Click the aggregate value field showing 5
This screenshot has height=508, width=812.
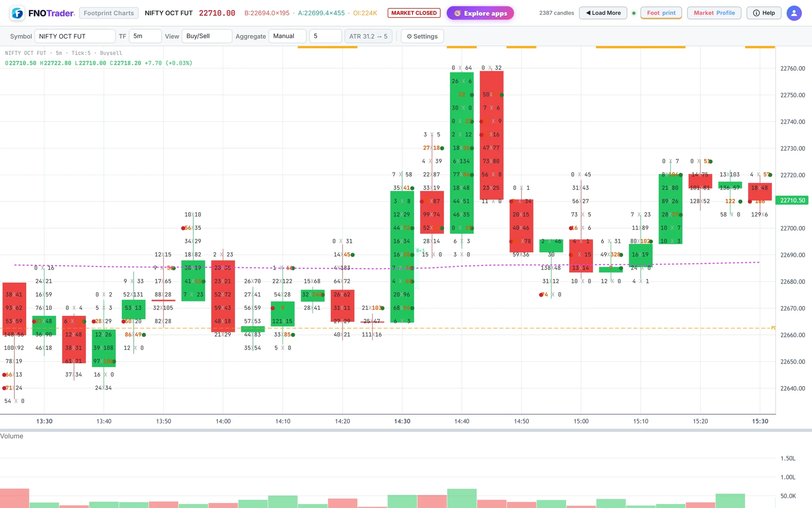click(325, 36)
